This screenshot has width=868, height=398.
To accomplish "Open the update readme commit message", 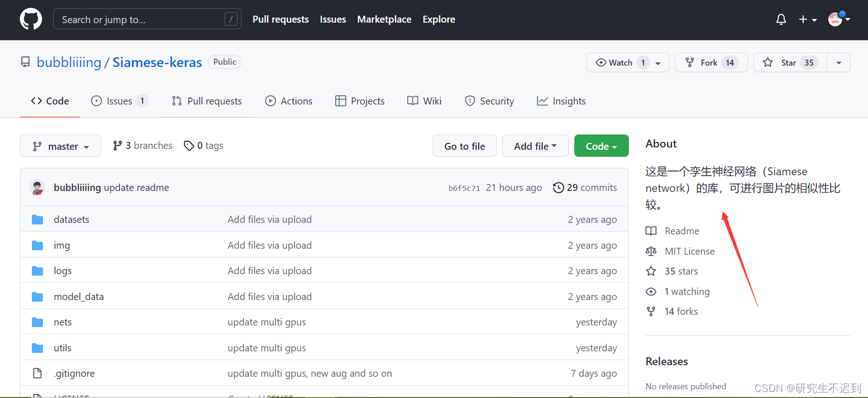I will (x=137, y=188).
